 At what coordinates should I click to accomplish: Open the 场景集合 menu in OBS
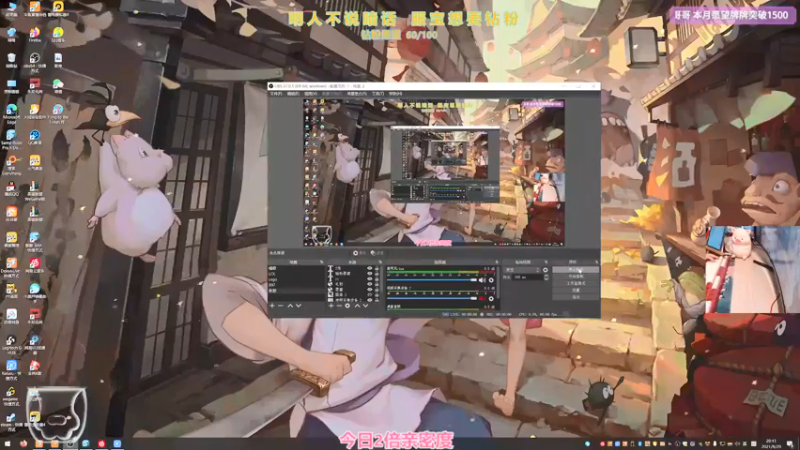(357, 94)
